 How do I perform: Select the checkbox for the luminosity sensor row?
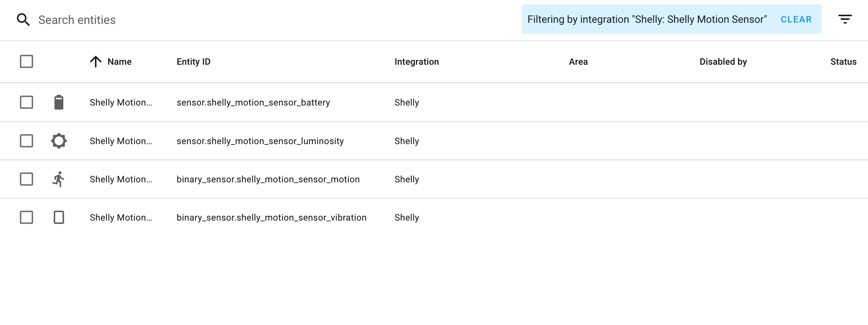(x=26, y=141)
